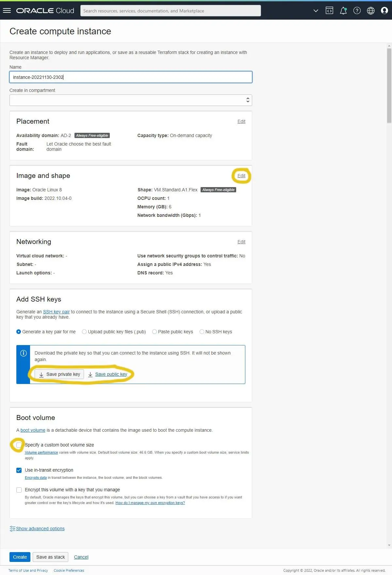Check Specify a custom boot volume size

(x=19, y=445)
